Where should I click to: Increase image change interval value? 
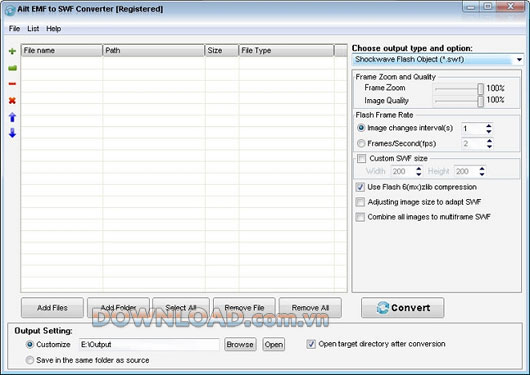coord(489,126)
